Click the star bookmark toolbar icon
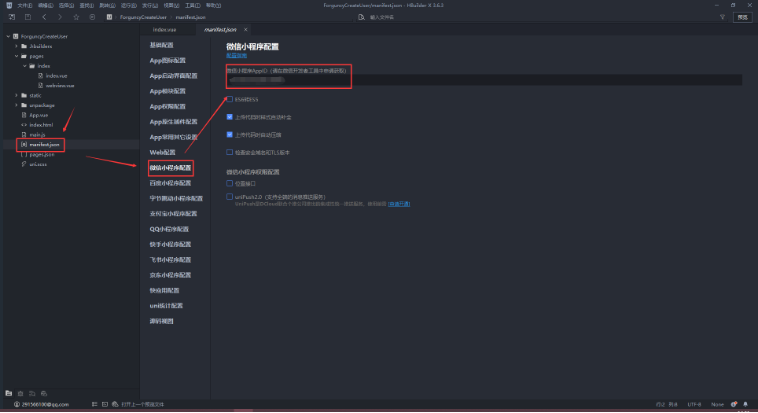This screenshot has width=758, height=413. (76, 17)
